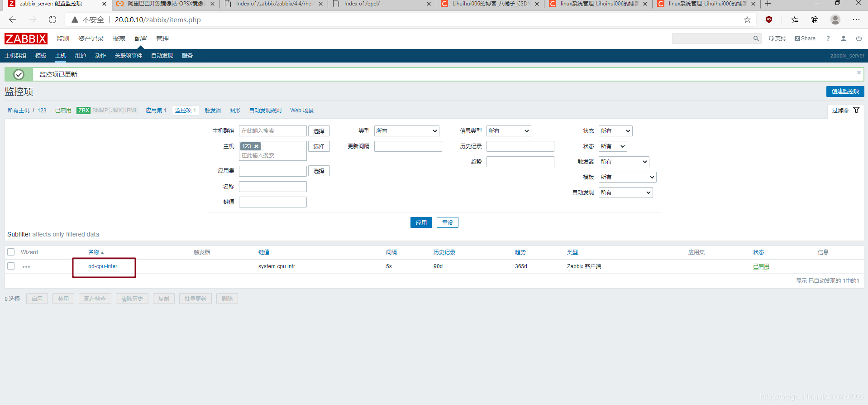
Task: Click the 重设 filter button
Action: (448, 223)
